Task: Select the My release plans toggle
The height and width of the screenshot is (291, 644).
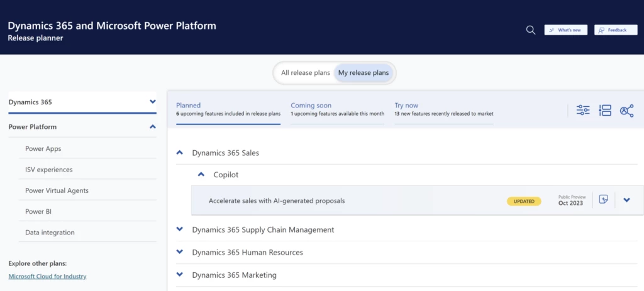Action: 364,73
